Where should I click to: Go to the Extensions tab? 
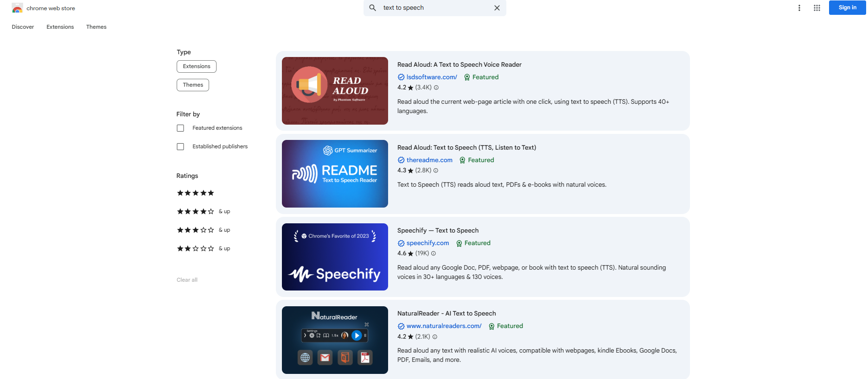[60, 27]
